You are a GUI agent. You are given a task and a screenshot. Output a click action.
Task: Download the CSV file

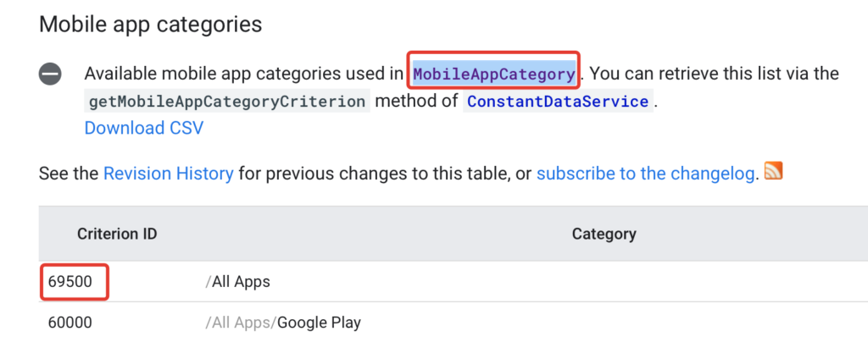[x=144, y=128]
